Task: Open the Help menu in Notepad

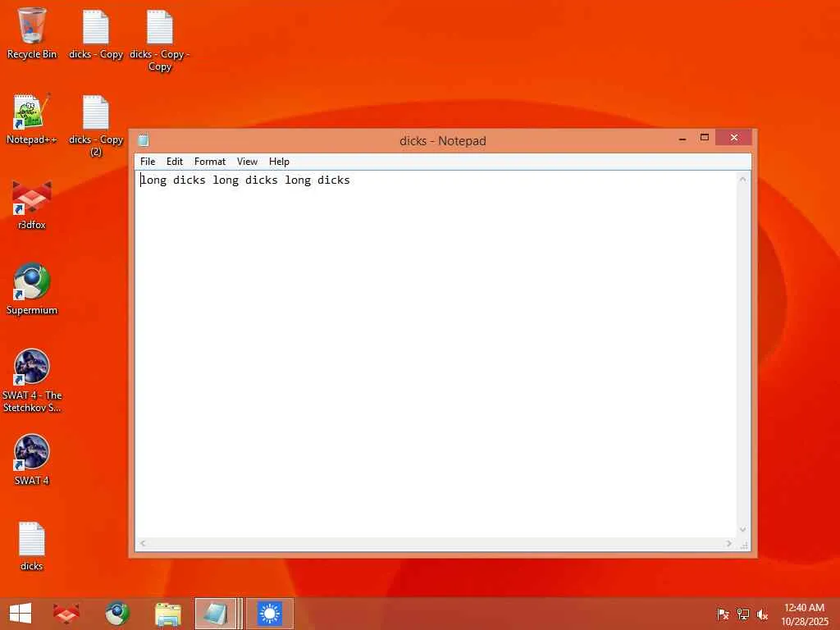Action: [279, 162]
